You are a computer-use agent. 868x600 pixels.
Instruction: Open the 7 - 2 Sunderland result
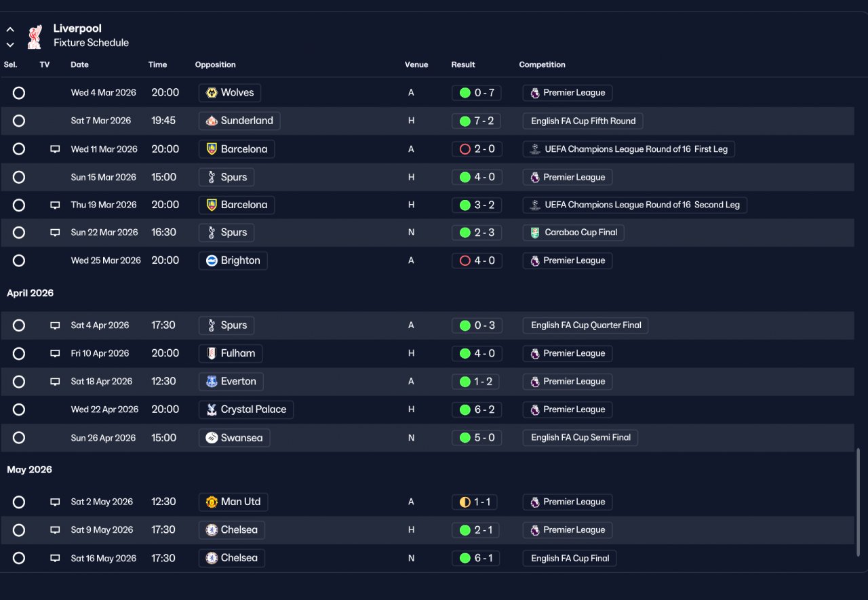coord(477,121)
